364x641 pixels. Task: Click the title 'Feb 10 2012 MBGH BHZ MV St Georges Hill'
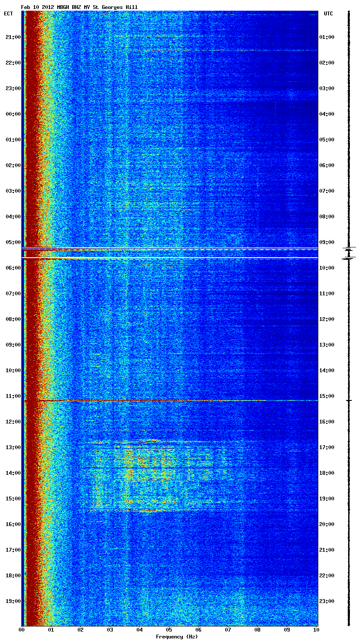(x=79, y=7)
